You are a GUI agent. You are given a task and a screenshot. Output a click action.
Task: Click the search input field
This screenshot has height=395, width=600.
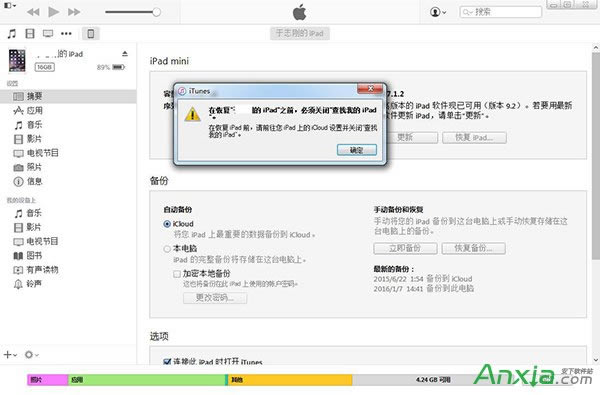pos(501,12)
